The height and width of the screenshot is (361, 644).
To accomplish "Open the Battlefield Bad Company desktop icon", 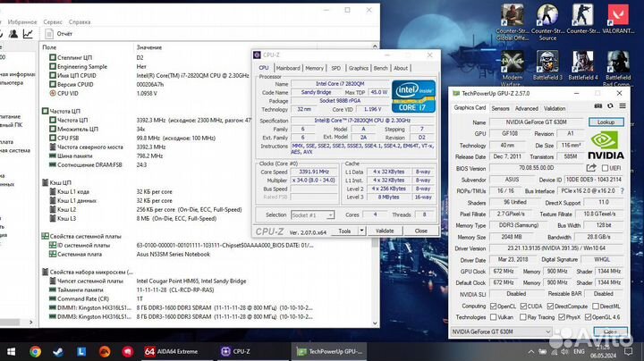I will pos(618,68).
